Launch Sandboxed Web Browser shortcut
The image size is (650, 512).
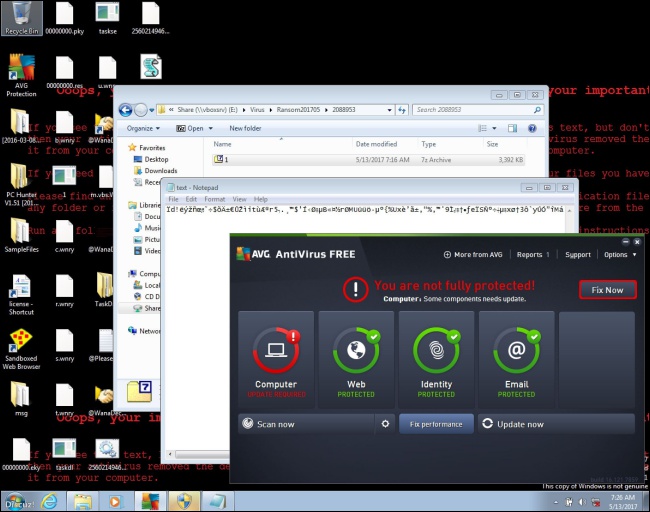coord(21,349)
